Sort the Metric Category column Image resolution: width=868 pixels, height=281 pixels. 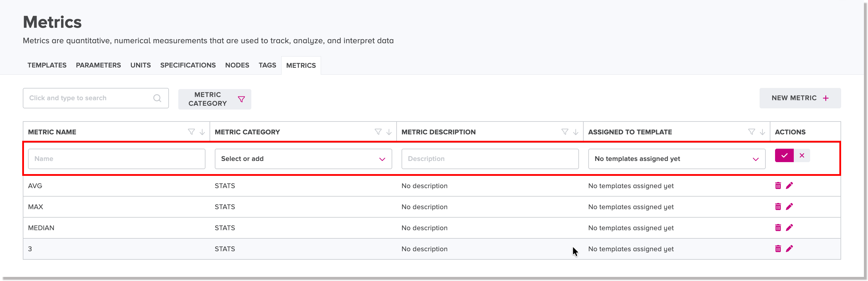click(389, 132)
